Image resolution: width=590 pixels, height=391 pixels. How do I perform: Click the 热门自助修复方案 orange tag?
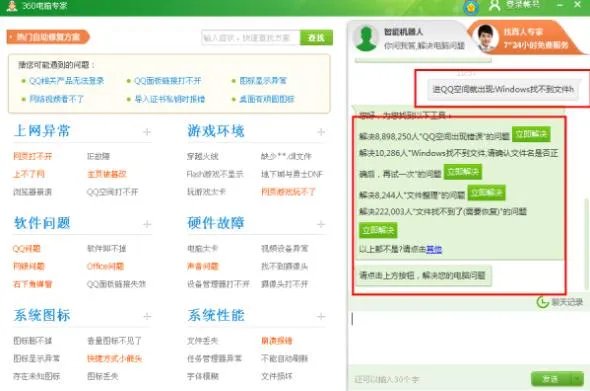point(47,37)
